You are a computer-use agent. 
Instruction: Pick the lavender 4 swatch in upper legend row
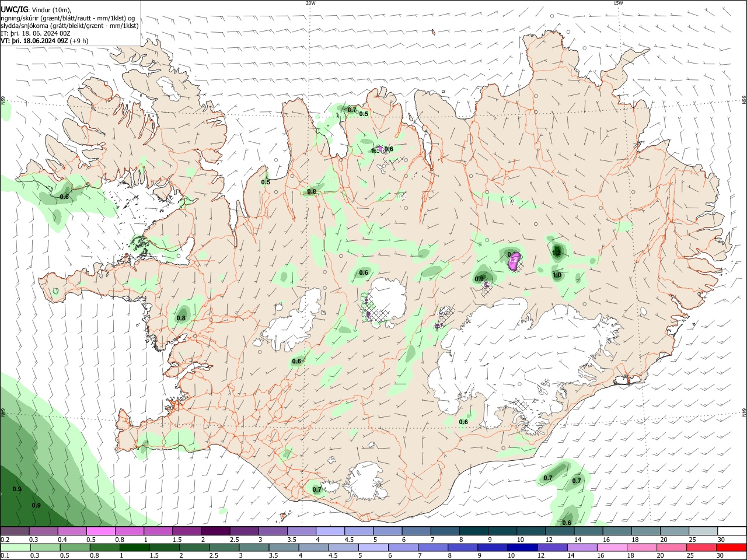pos(330,531)
